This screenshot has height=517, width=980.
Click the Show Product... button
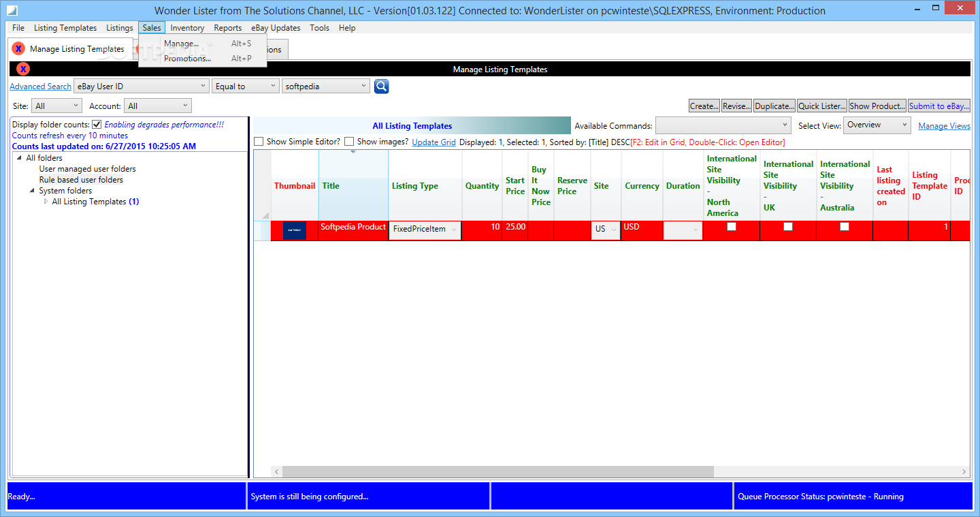[x=878, y=106]
